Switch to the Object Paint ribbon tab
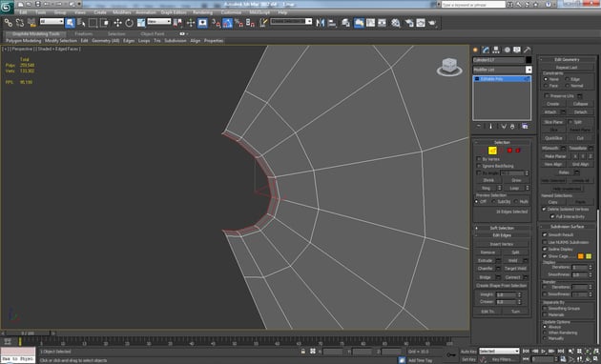 (x=153, y=33)
